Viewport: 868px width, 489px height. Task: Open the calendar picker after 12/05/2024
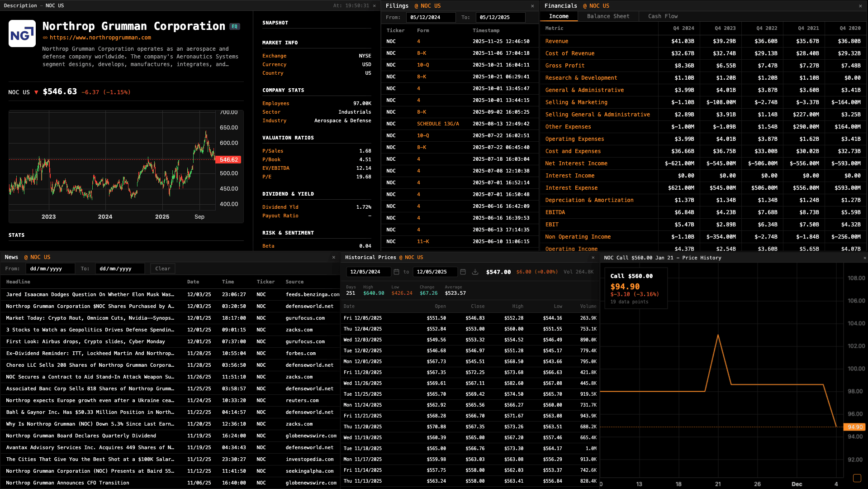(x=396, y=272)
